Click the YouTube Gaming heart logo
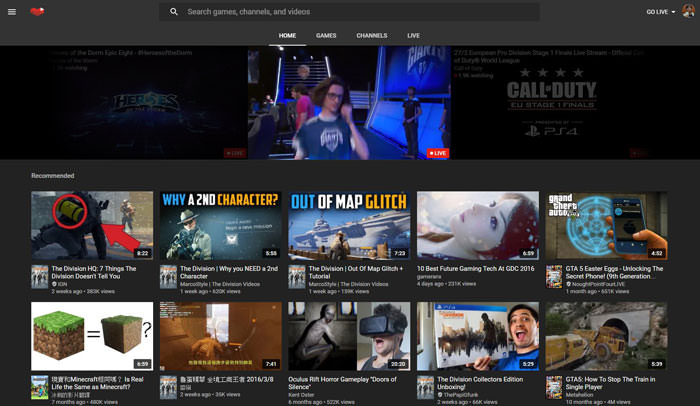700x406 pixels. [x=37, y=12]
